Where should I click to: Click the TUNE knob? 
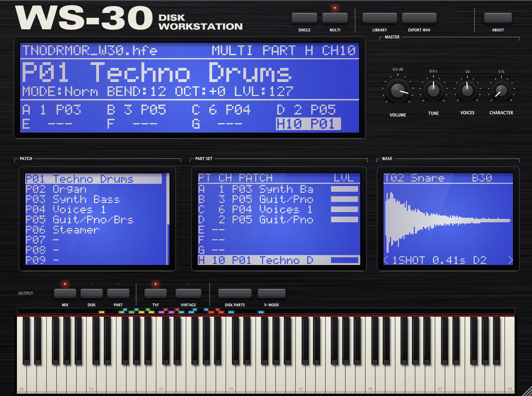(x=433, y=91)
